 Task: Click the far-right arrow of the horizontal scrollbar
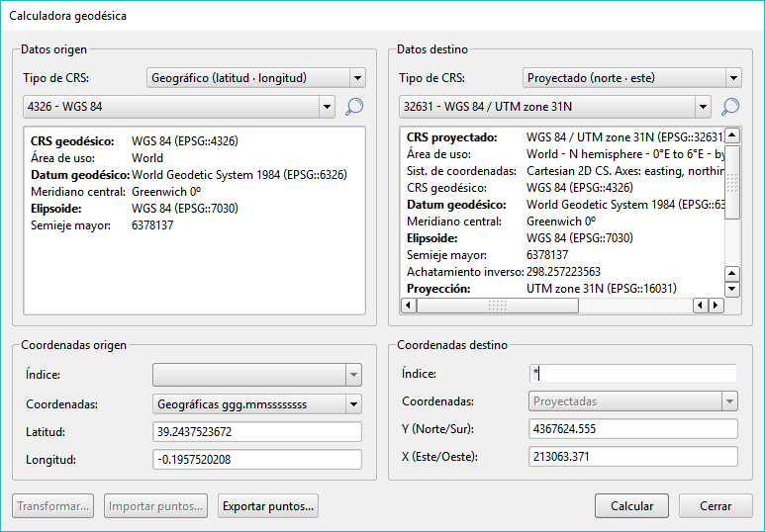717,306
